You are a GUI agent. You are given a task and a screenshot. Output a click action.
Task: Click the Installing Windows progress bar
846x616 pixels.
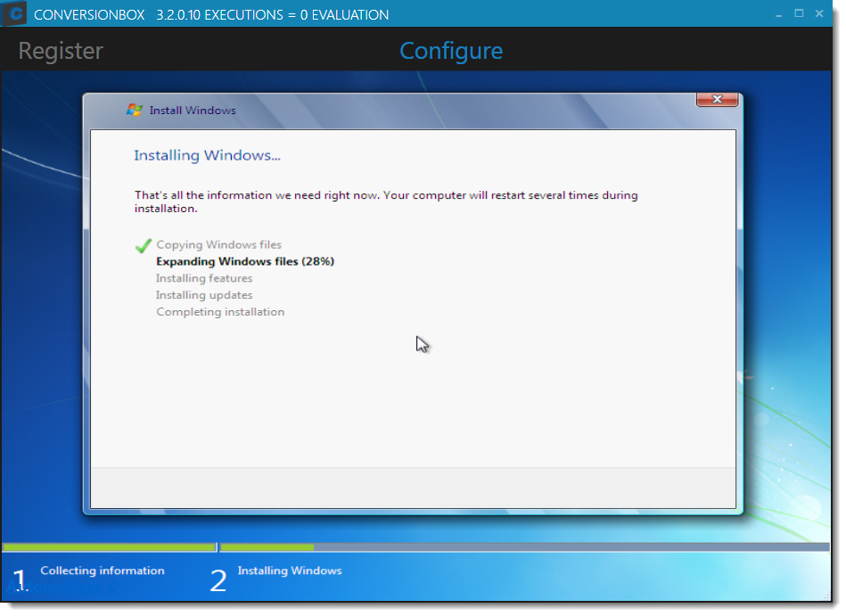(x=524, y=547)
